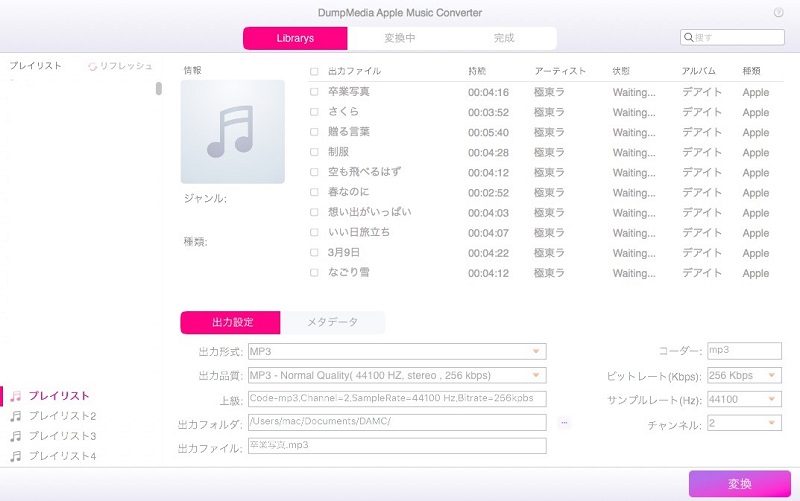Select the メタデータ tab

click(332, 322)
